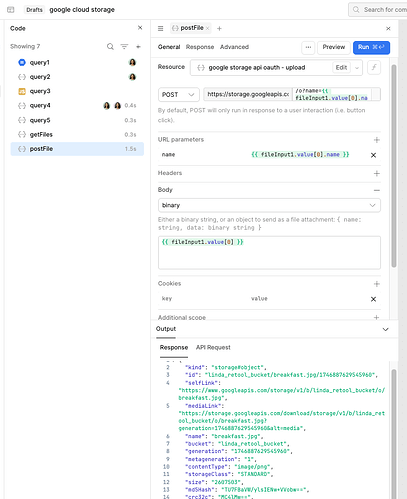The height and width of the screenshot is (499, 407).
Task: Add a new query tab with plus
Action: coord(219,29)
